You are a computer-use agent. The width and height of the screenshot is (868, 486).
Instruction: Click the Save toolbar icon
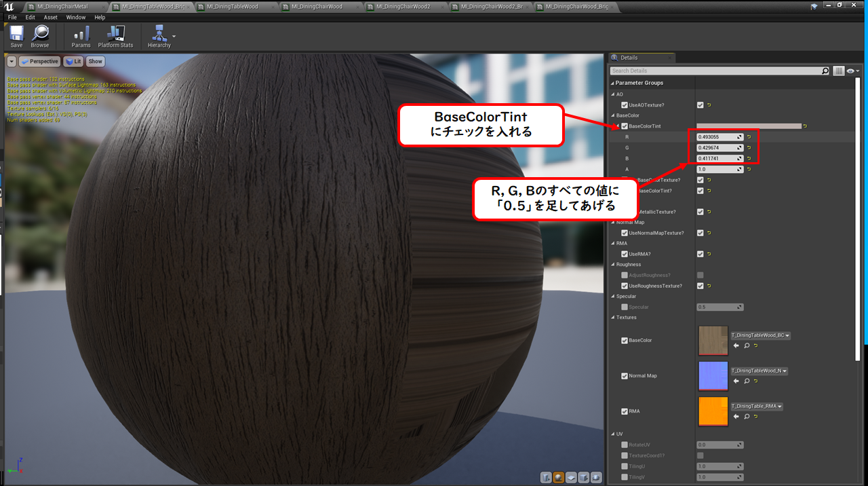pos(16,37)
